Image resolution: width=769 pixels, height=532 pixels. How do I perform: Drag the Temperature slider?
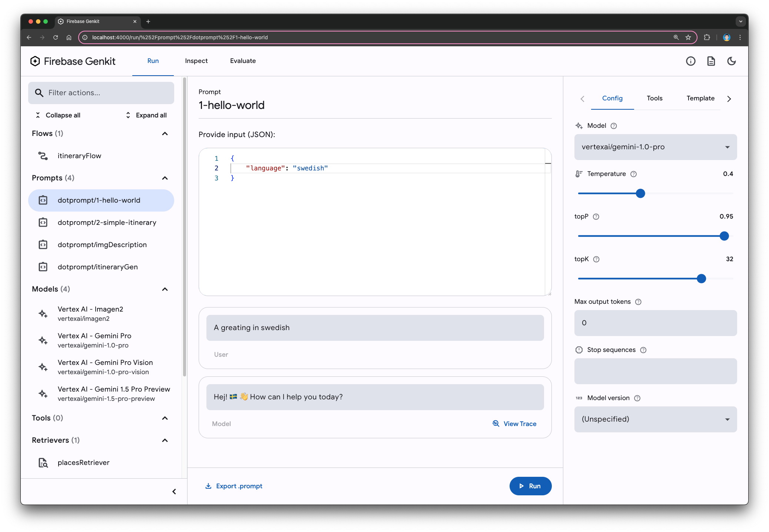pos(640,193)
